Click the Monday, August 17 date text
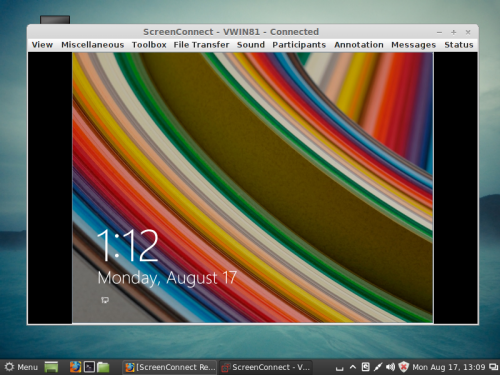This screenshot has height=375, width=500. click(167, 278)
